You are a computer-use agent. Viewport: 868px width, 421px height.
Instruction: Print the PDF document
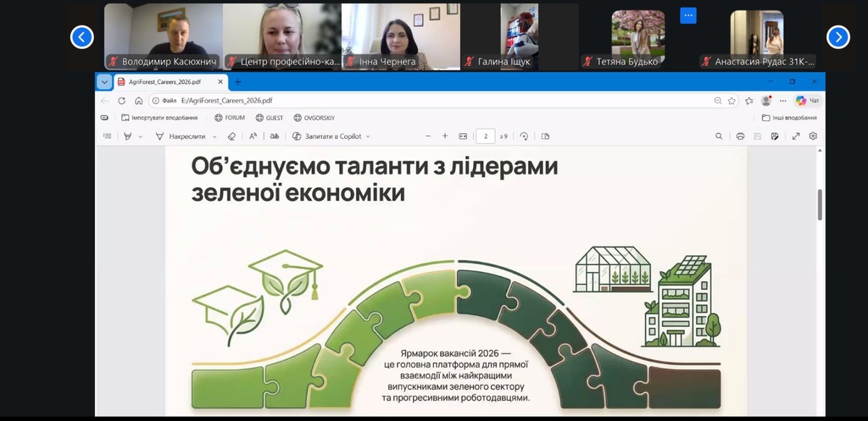(x=740, y=136)
